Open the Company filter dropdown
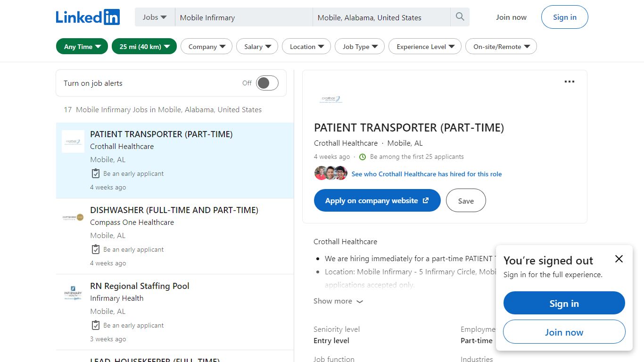The height and width of the screenshot is (362, 644). coord(206,47)
